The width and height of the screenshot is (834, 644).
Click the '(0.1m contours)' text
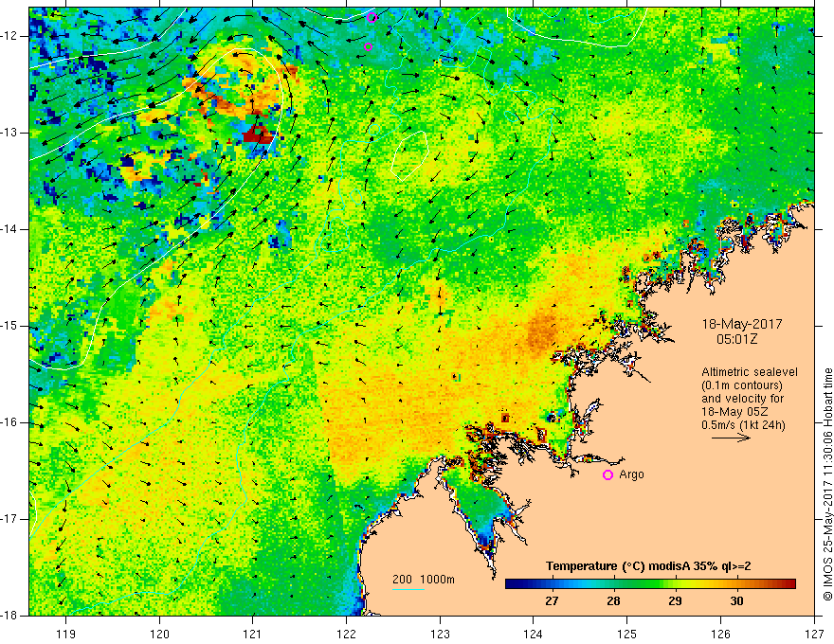coord(742,385)
